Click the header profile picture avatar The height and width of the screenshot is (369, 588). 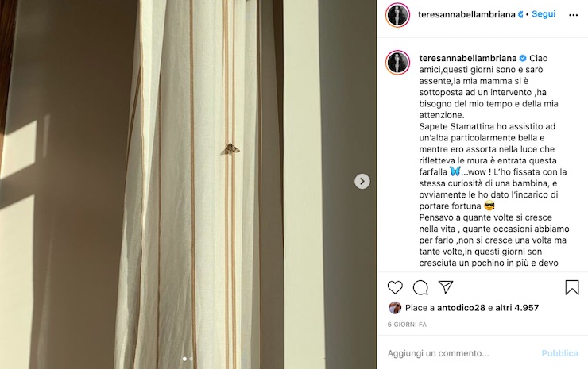397,15
